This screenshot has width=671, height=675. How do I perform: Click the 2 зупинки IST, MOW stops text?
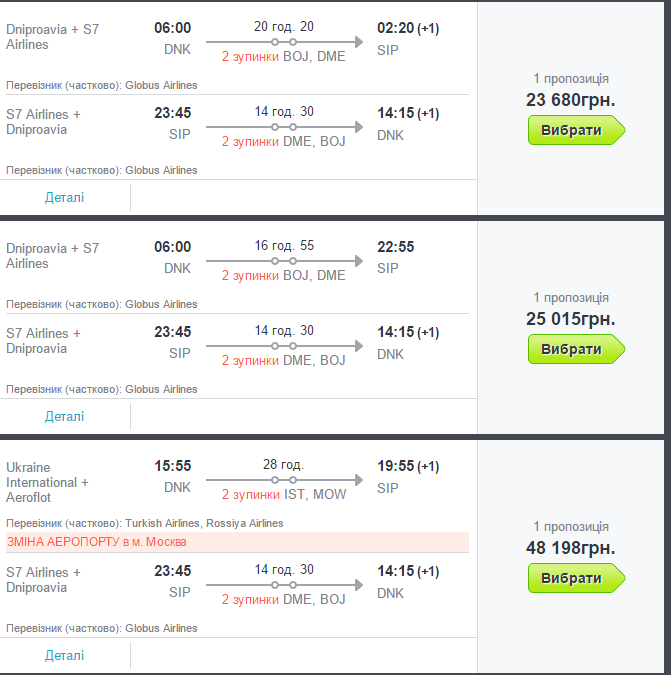pos(284,495)
